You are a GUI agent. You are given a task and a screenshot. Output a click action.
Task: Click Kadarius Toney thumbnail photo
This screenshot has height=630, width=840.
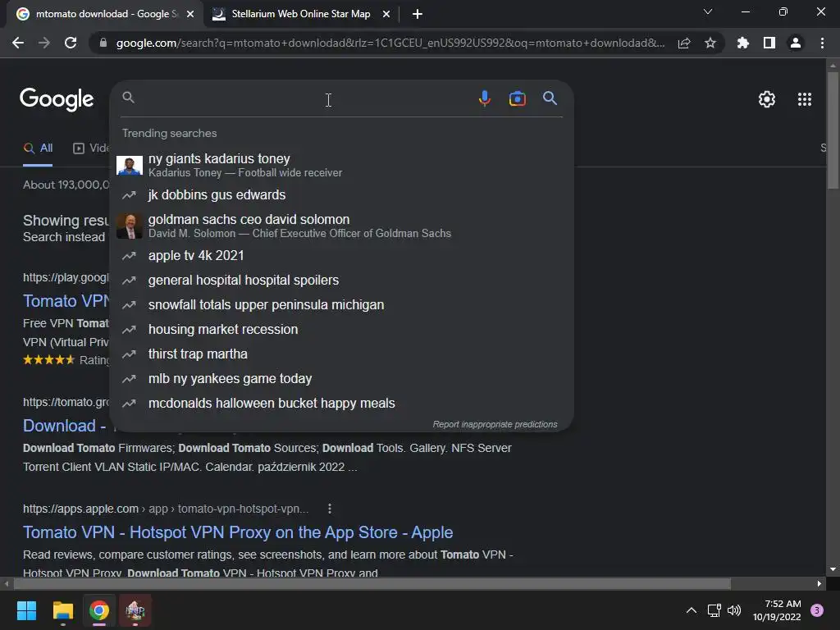point(130,166)
